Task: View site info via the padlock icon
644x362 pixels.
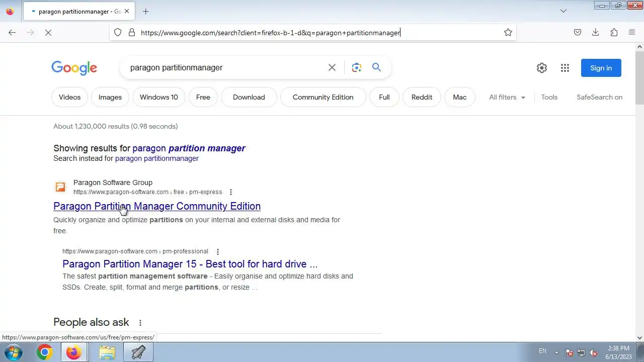Action: point(132,32)
